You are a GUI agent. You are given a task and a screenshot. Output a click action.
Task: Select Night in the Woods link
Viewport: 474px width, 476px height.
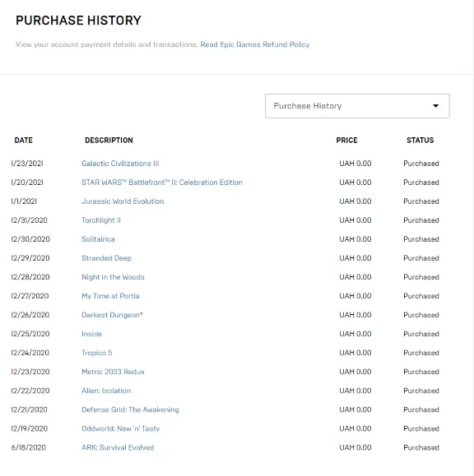[x=113, y=277]
